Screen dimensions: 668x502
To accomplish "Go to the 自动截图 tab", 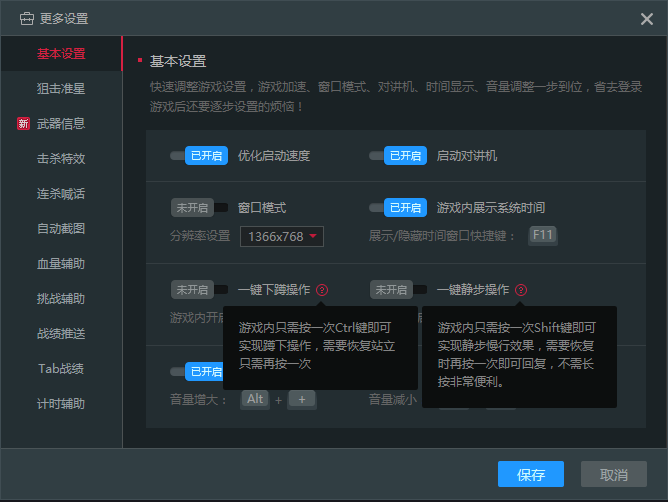I will [61, 229].
